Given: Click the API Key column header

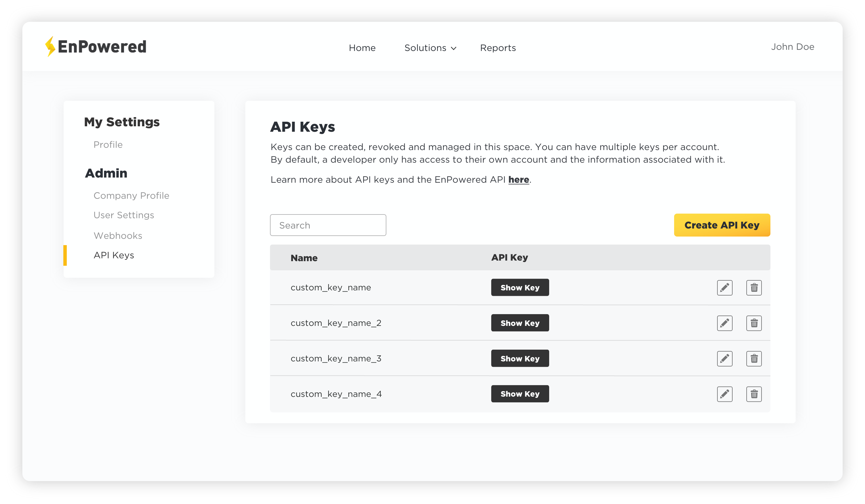Looking at the screenshot, I should coord(509,257).
